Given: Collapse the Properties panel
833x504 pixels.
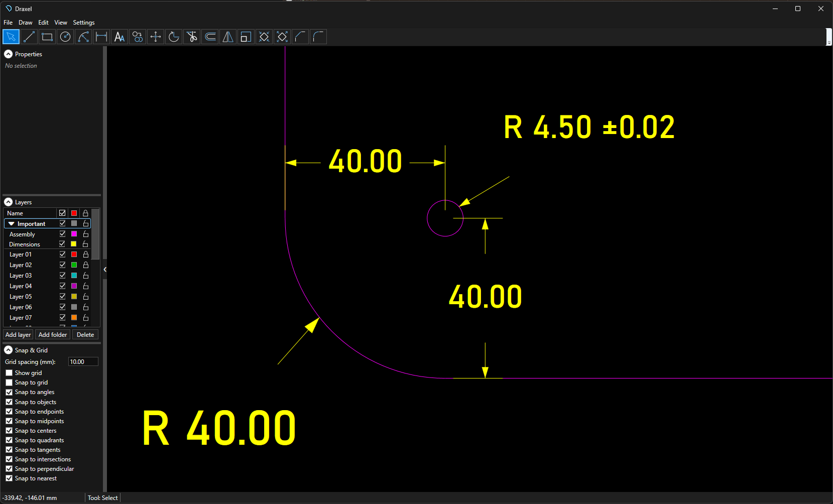Looking at the screenshot, I should tap(8, 54).
